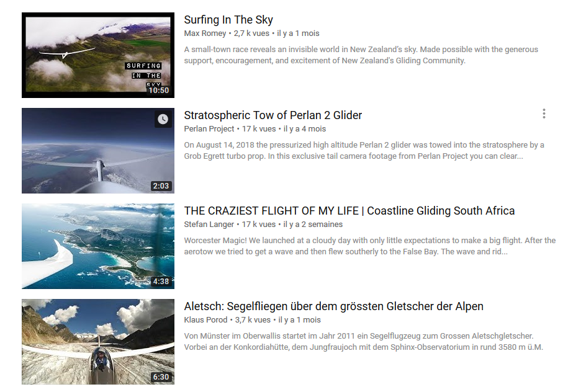Open the Coastline Gliding South Africa thumbnail
586x392 pixels.
click(98, 246)
